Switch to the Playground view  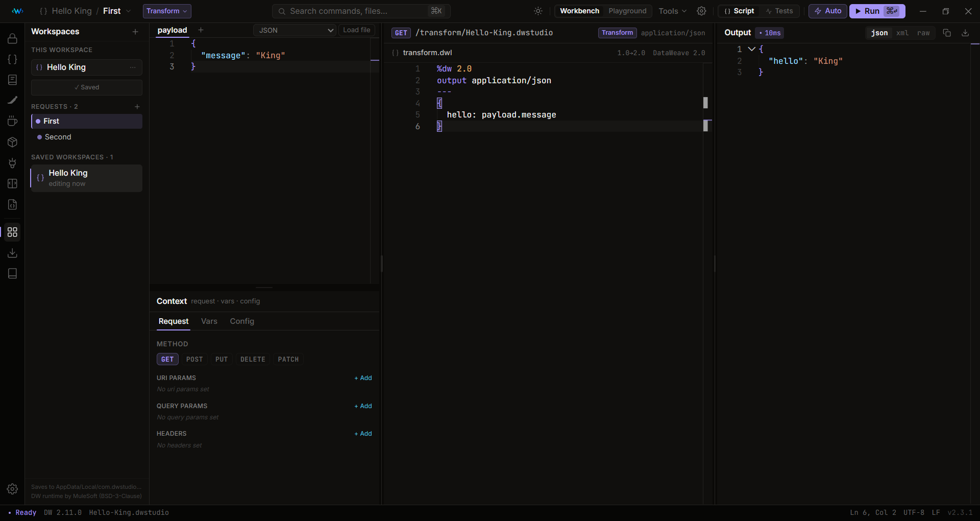coord(627,11)
